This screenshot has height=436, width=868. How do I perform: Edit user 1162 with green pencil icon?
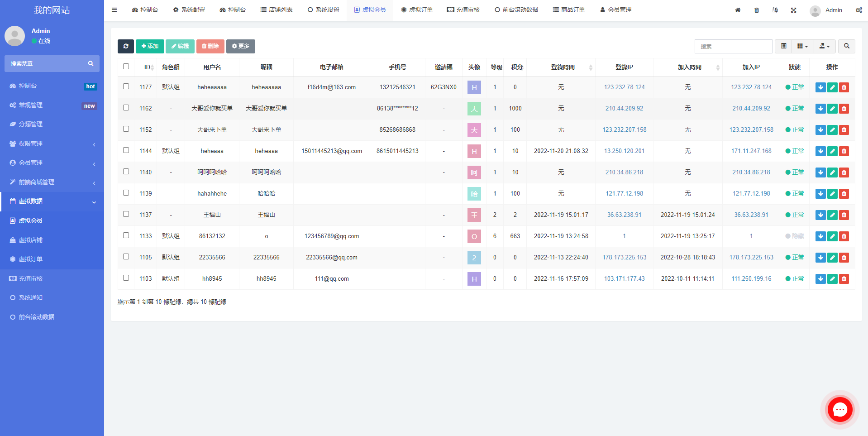pos(832,109)
